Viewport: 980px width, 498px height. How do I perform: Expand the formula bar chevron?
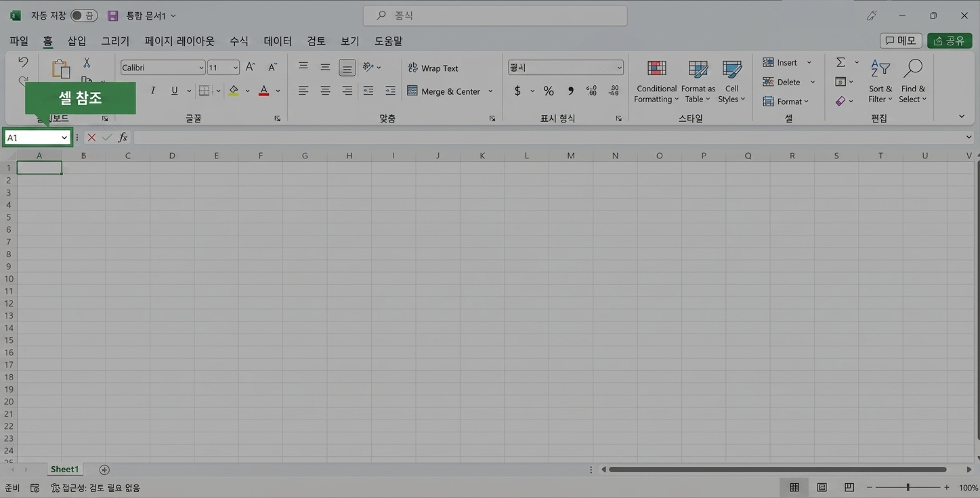click(968, 137)
